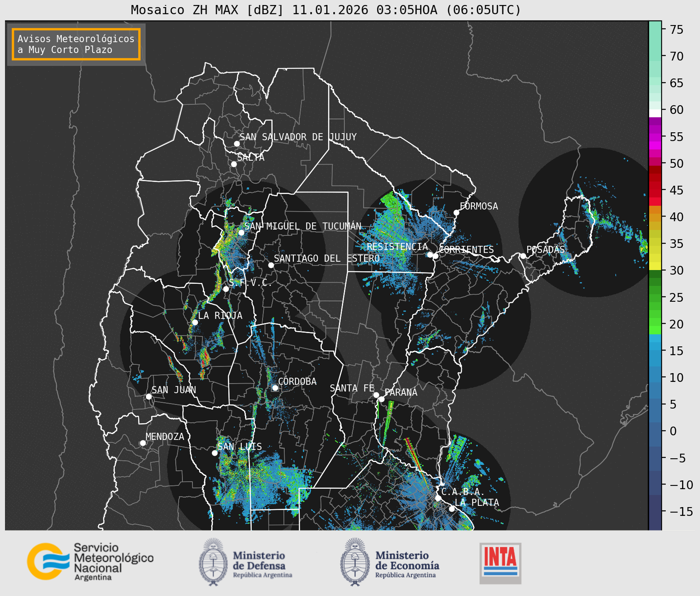Click the S.F.V.C. city marker

click(x=226, y=289)
